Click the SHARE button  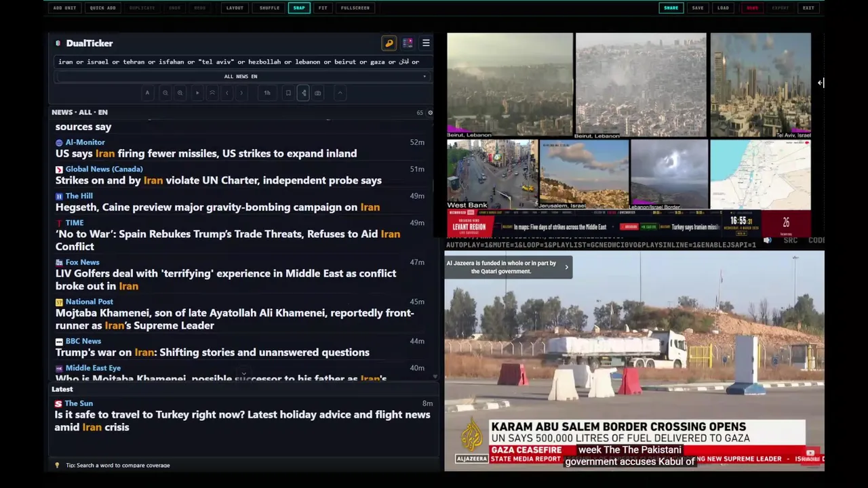tap(671, 8)
